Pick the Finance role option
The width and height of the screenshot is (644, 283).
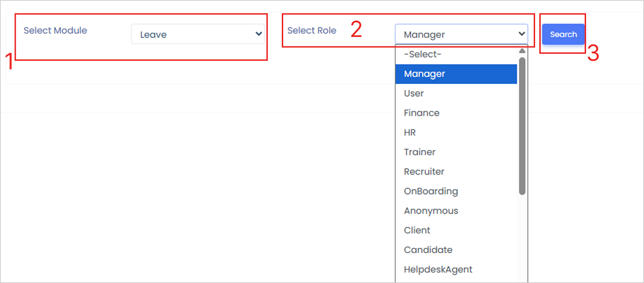tap(422, 113)
